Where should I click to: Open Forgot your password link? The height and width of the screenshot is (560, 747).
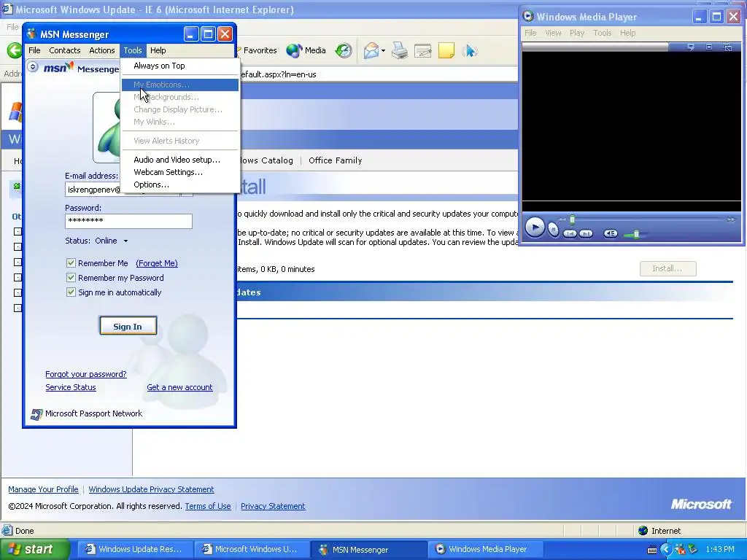pos(86,374)
